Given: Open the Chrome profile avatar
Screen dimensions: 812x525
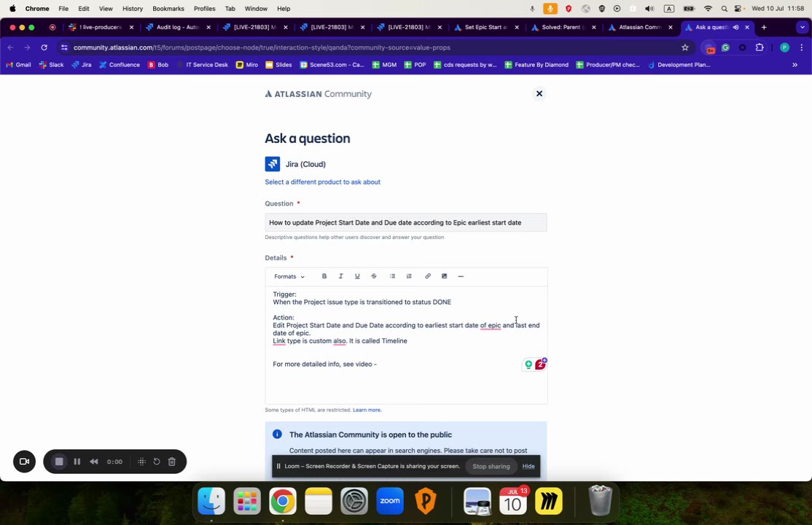Looking at the screenshot, I should pos(784,47).
